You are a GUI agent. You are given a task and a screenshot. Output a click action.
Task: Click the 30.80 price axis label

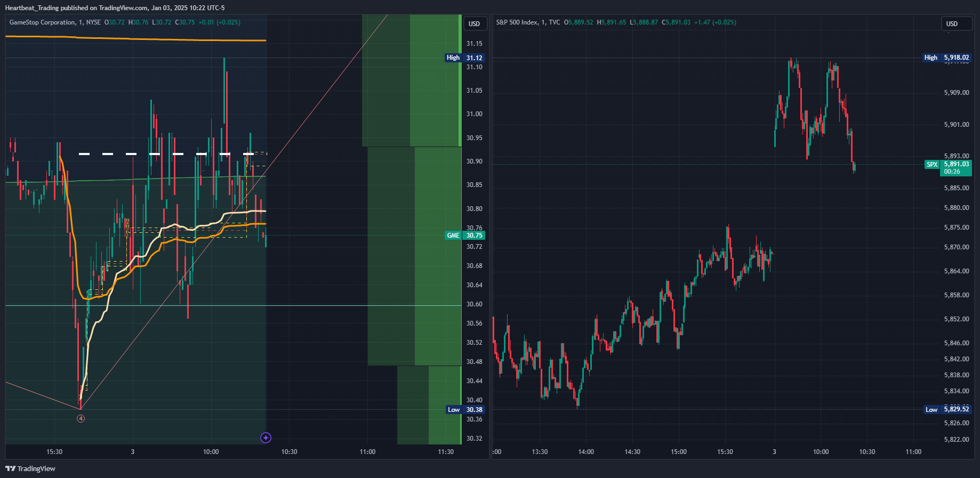pos(474,209)
